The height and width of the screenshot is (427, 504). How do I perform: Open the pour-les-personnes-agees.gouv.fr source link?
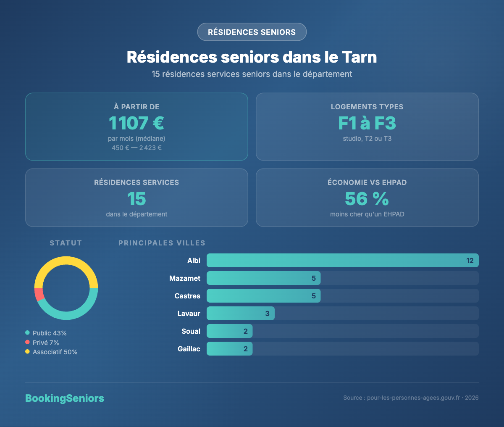tap(412, 397)
